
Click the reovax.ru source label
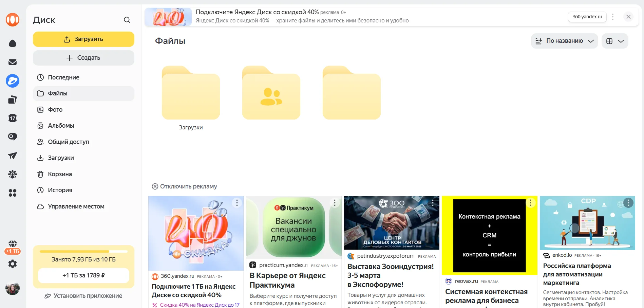point(466,281)
